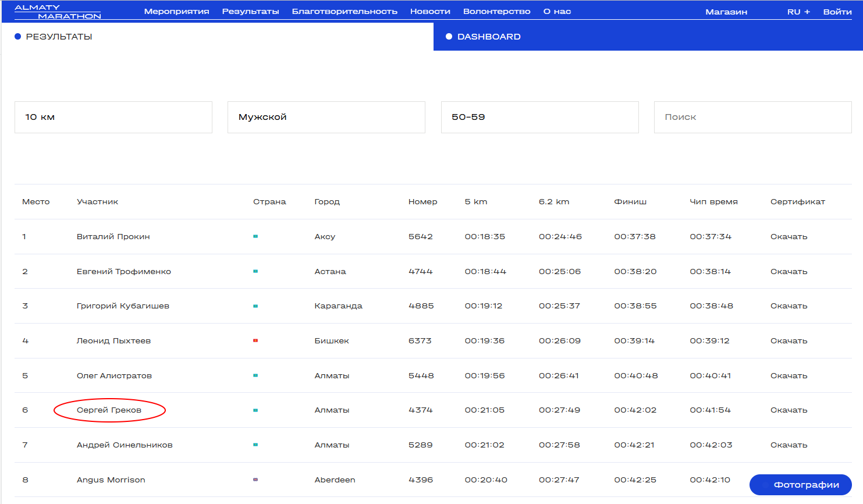Click the flag in Григорий Кубагишев row

tap(255, 306)
